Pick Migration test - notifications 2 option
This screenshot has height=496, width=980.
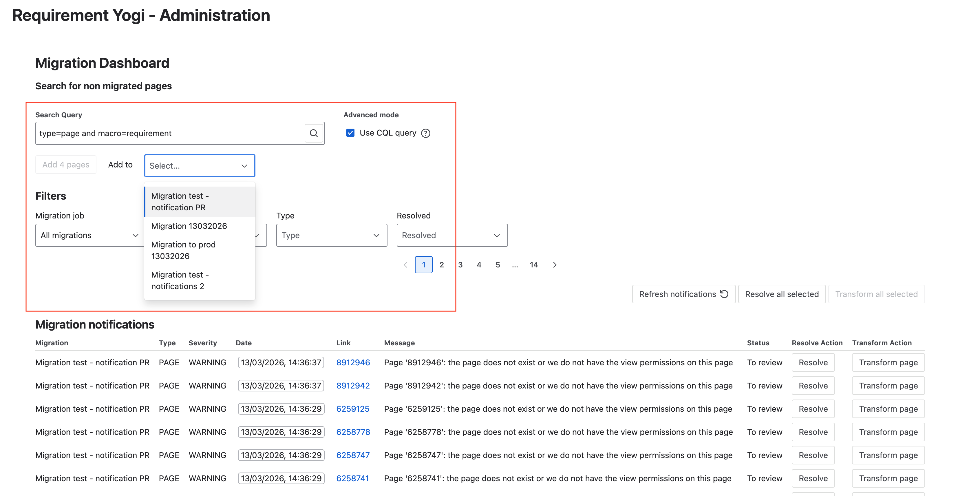tap(180, 280)
